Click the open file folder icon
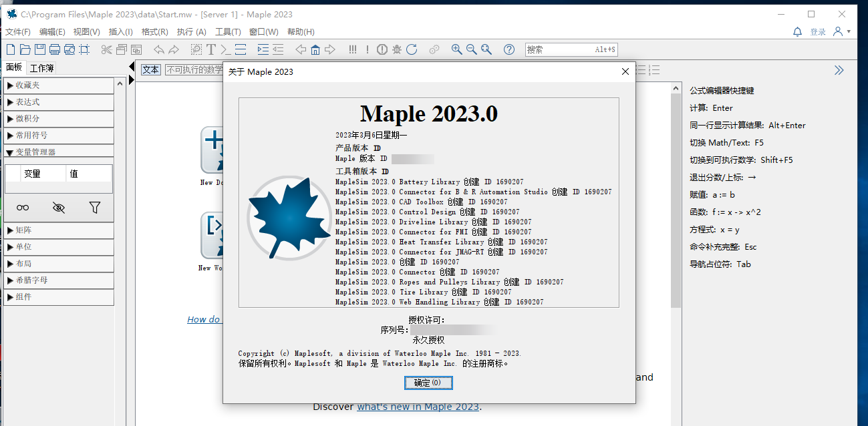This screenshot has width=868, height=426. (25, 49)
